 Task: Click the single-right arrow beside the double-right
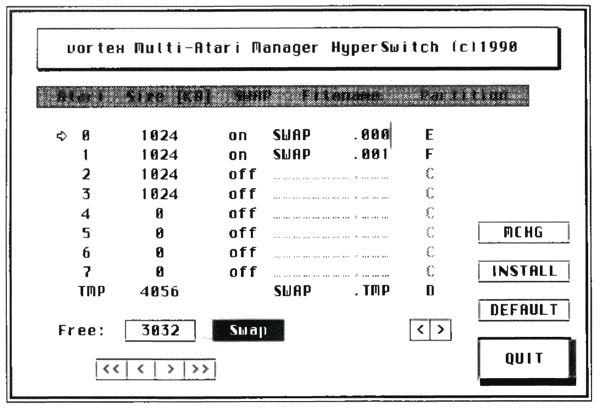tap(170, 369)
